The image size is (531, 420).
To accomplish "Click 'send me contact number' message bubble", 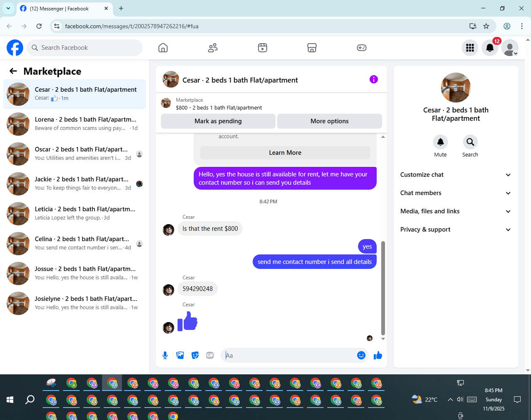I will [x=314, y=262].
